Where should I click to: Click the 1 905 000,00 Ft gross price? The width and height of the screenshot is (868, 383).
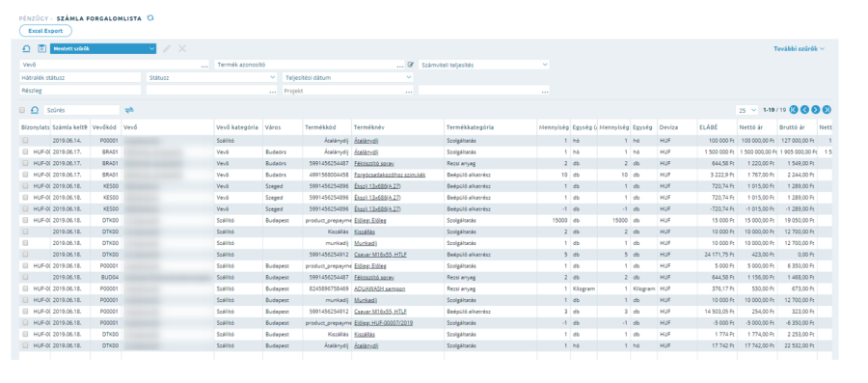[798, 151]
